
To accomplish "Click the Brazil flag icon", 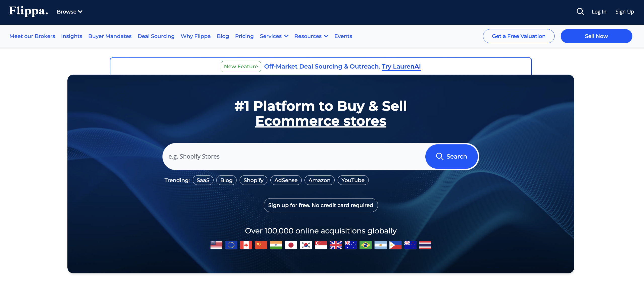I will pos(366,245).
